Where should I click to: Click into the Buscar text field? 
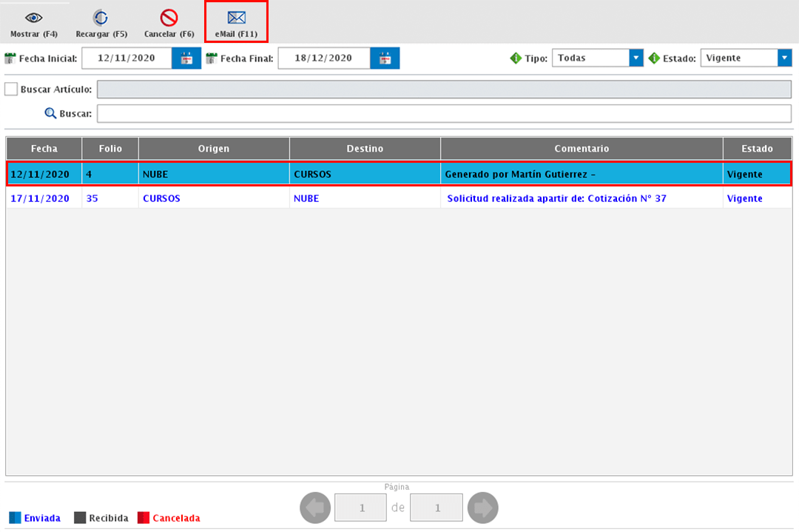pyautogui.click(x=444, y=114)
